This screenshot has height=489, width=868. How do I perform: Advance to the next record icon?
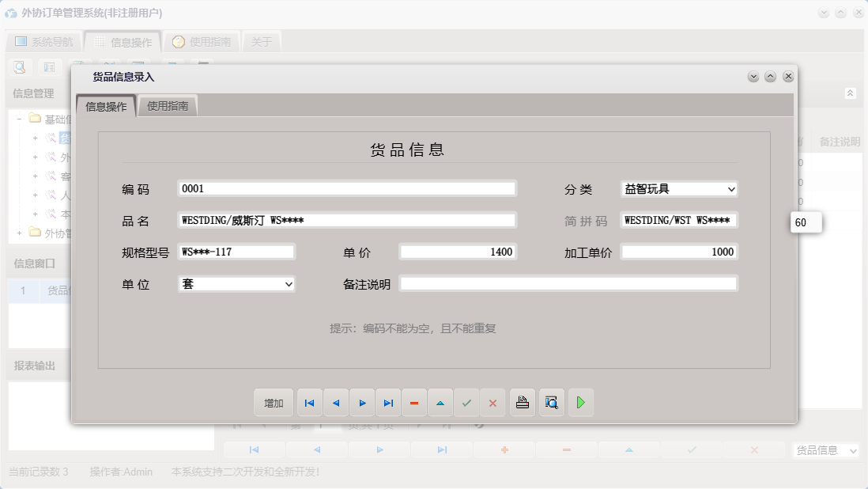tap(362, 403)
